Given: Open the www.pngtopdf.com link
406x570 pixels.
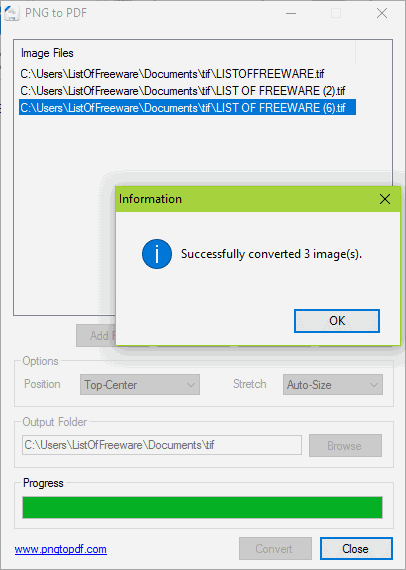Looking at the screenshot, I should (61, 549).
